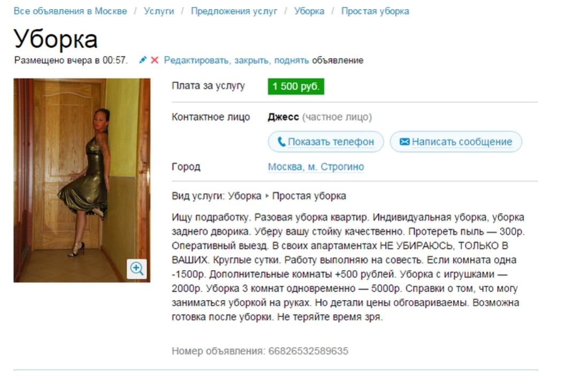Open the Москва, м. Строгино city link
The image size is (588, 389).
(x=316, y=166)
